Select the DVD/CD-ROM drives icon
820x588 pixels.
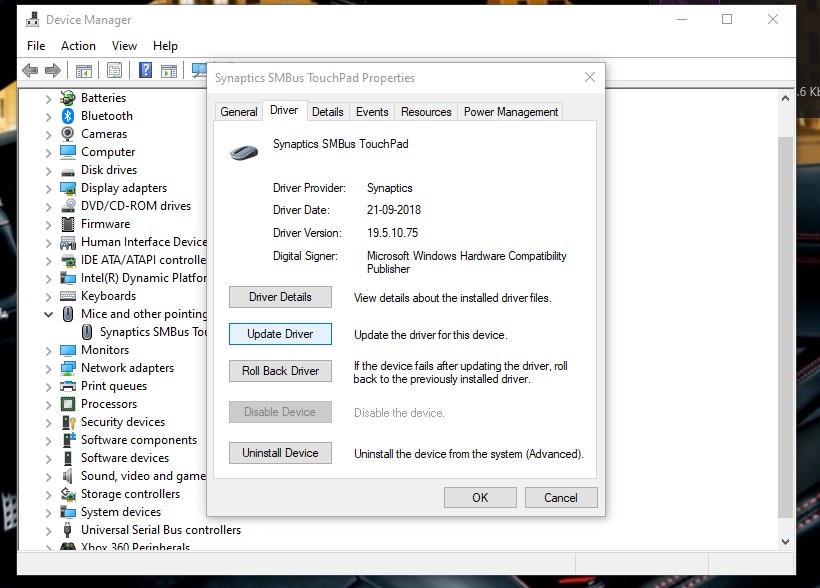[68, 206]
